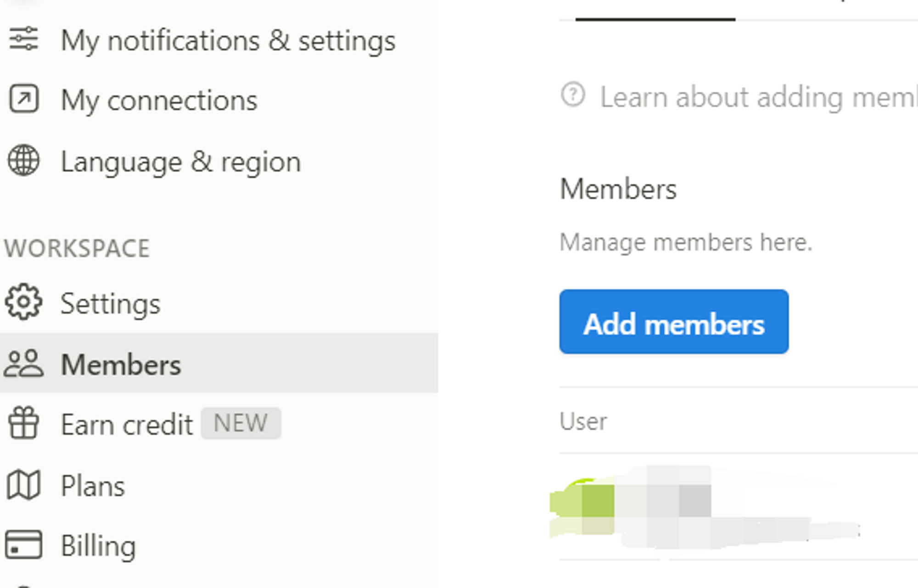Click the gear icon under Workspace
The width and height of the screenshot is (918, 588).
[23, 302]
